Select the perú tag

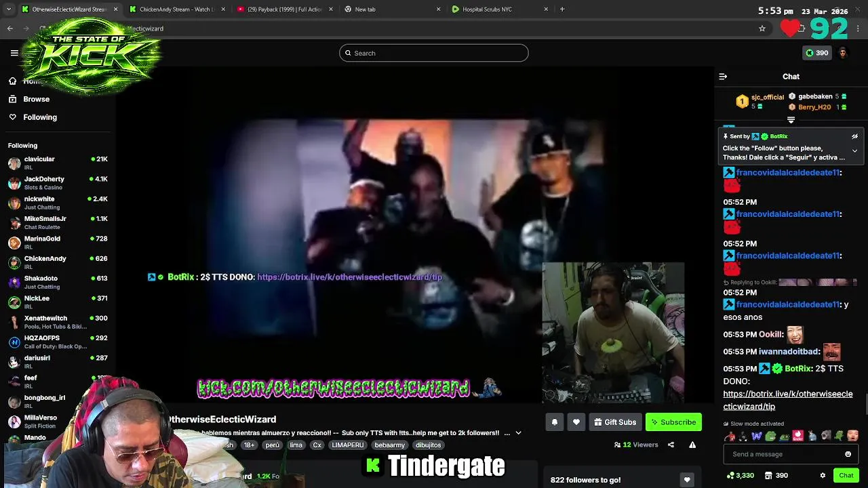(272, 445)
